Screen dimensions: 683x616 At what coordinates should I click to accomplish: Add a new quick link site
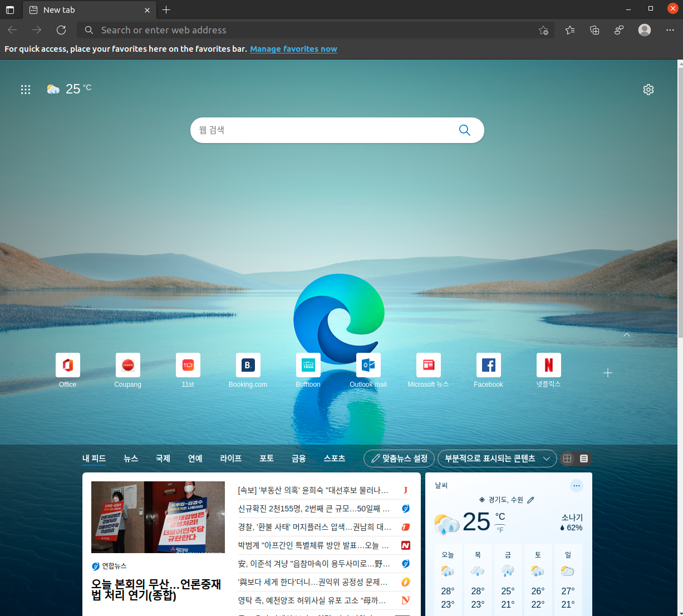608,373
